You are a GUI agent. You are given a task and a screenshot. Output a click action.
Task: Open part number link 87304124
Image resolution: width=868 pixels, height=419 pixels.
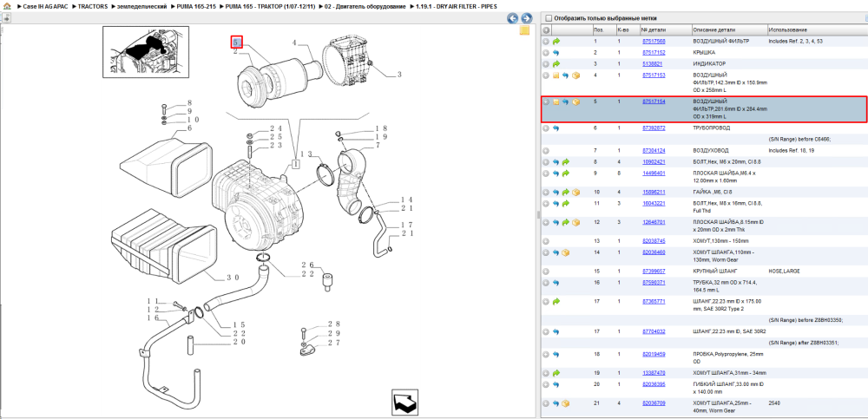click(x=654, y=151)
